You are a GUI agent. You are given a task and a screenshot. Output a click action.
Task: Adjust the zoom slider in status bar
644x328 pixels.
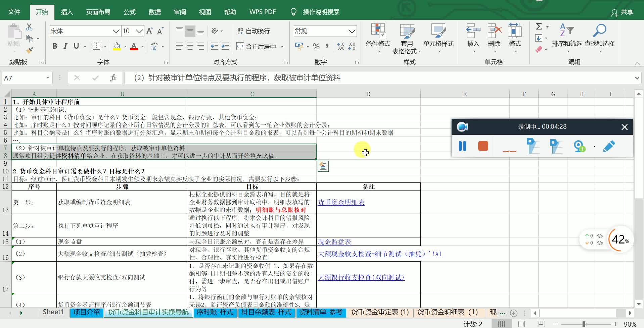click(x=584, y=324)
